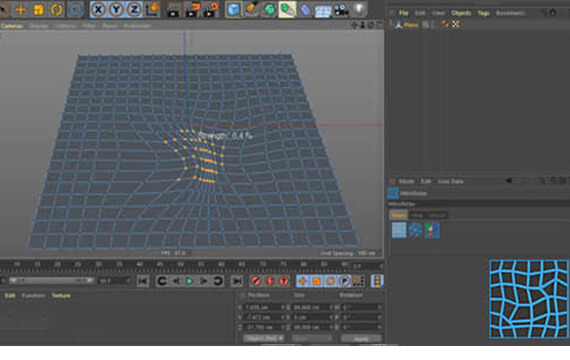
Task: Select the highlighted first attribute tab
Action: [398, 215]
